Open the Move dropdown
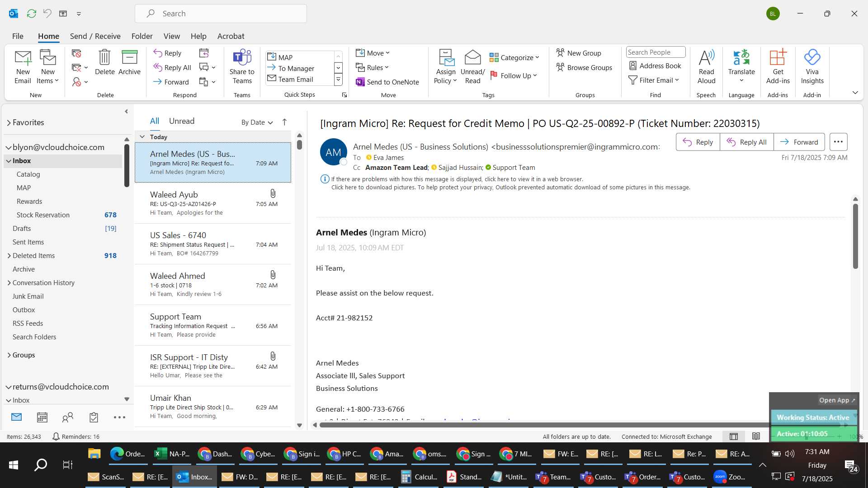868x488 pixels. [x=373, y=53]
